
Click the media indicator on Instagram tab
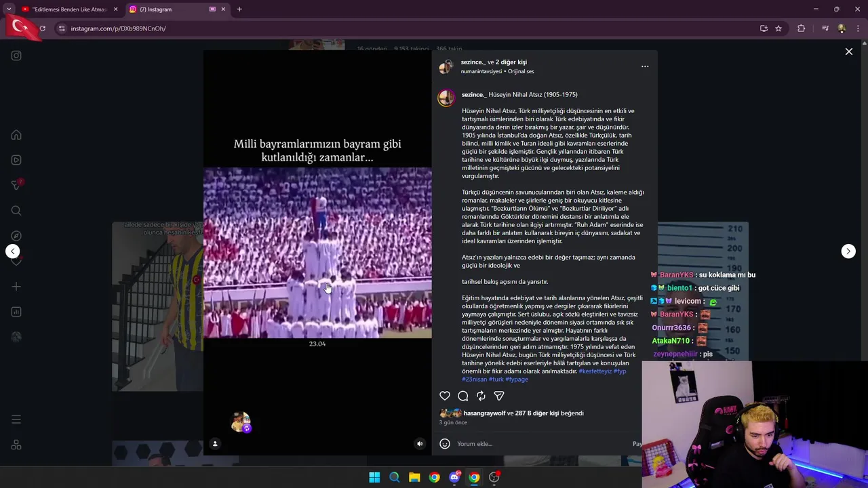212,9
